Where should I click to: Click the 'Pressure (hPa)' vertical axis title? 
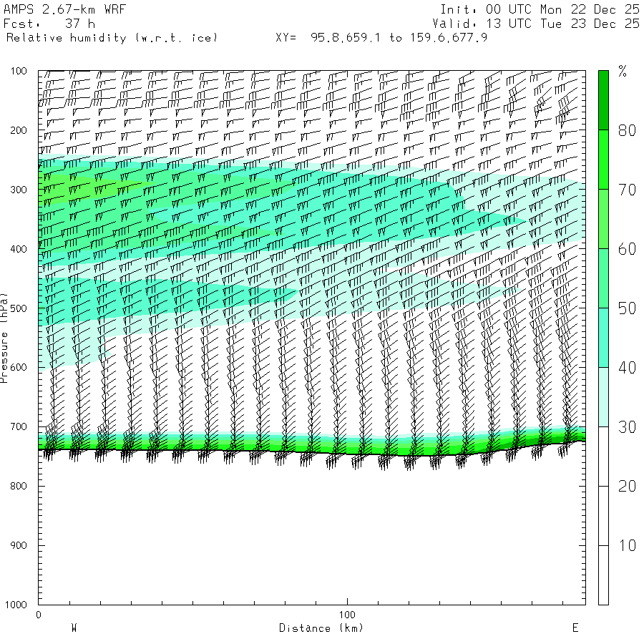pos(4,338)
